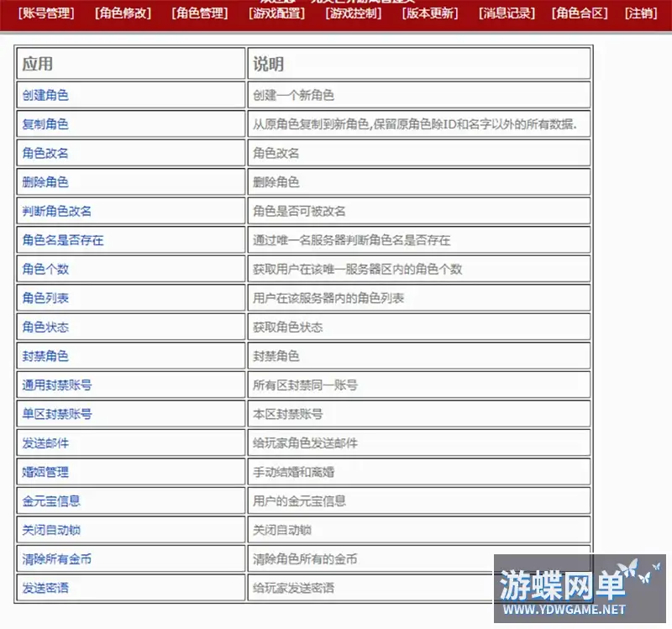
Task: Open the 发送邮件 link
Action: tap(45, 443)
